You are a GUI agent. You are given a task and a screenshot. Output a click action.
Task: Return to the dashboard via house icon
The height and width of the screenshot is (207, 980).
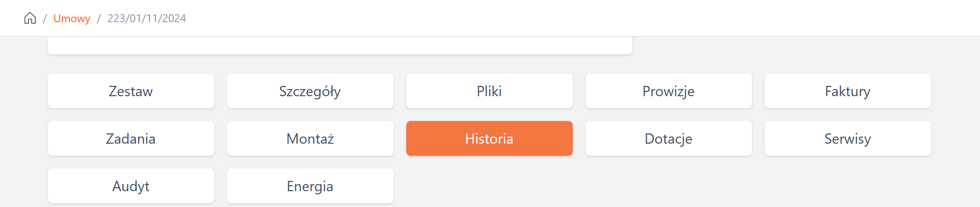click(x=30, y=18)
